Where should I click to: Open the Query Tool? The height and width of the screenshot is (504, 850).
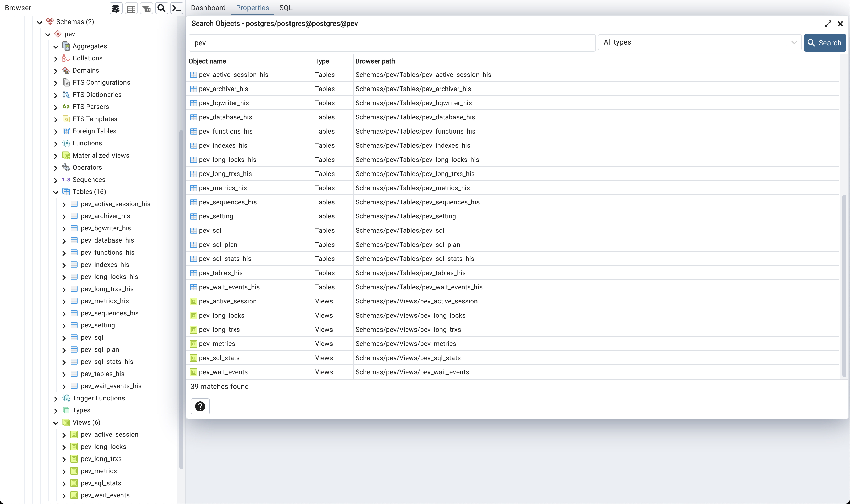116,8
